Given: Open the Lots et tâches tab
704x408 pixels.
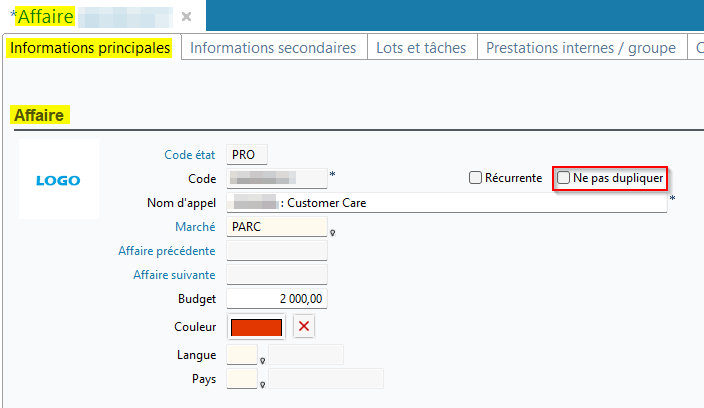Looking at the screenshot, I should 422,48.
